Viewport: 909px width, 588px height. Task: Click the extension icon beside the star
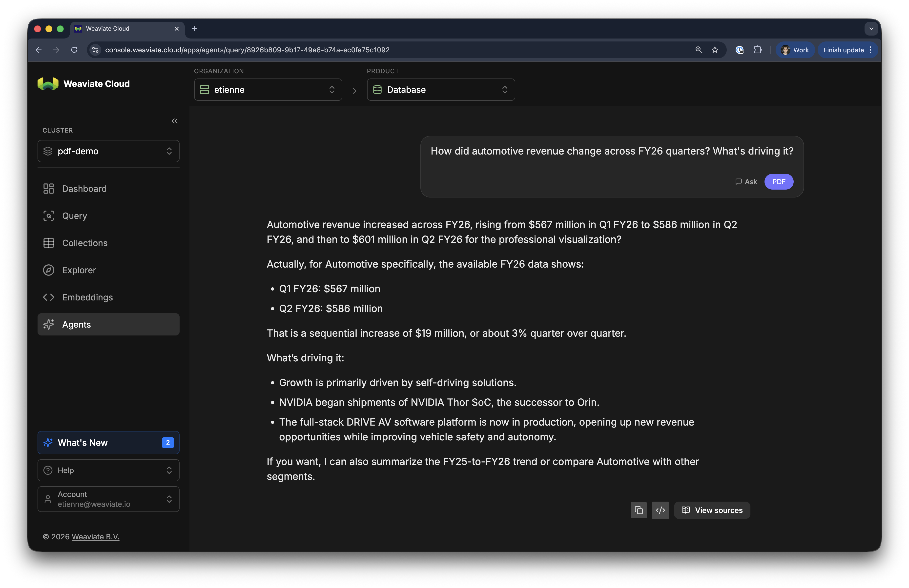tap(739, 50)
